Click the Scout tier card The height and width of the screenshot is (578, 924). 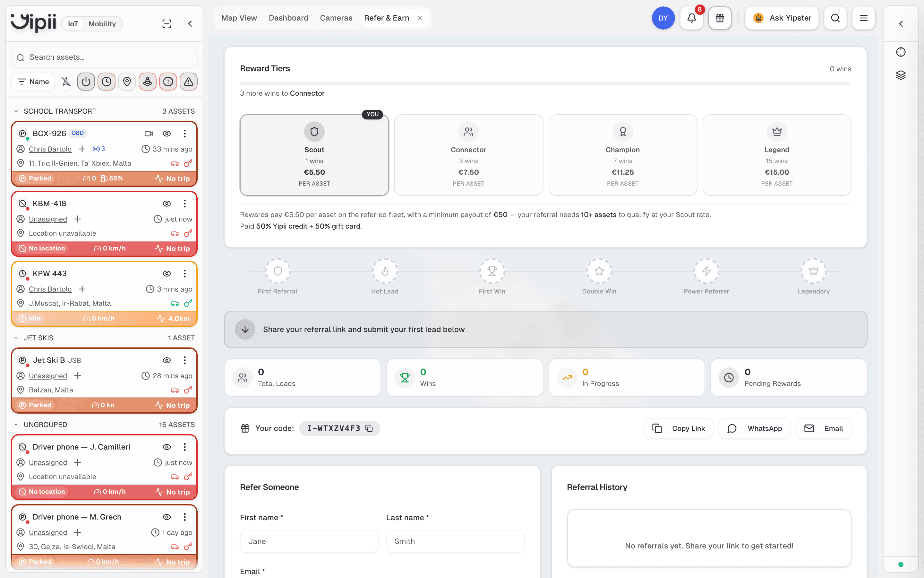click(x=314, y=155)
